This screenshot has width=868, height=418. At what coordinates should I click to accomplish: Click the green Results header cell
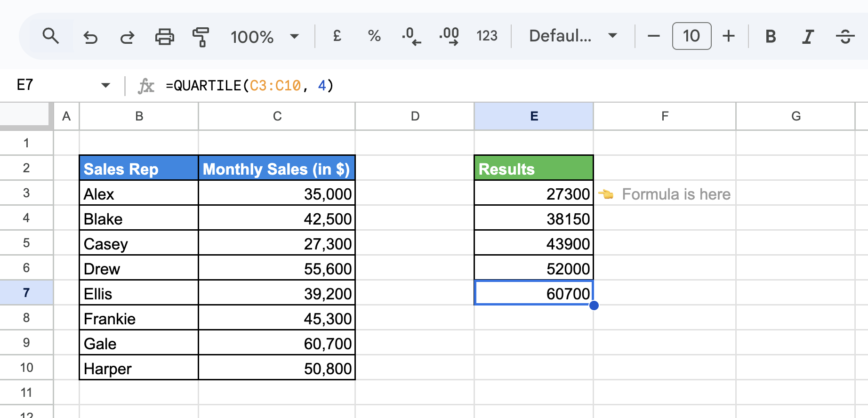tap(534, 168)
